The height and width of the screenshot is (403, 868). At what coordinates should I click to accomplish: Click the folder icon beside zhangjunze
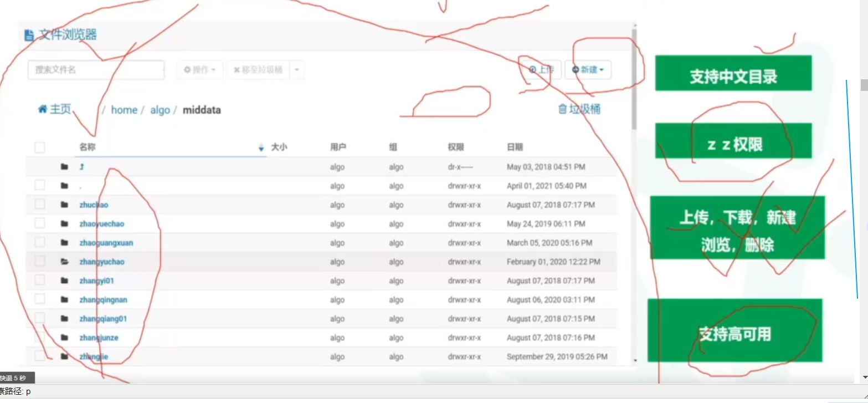[x=65, y=338]
